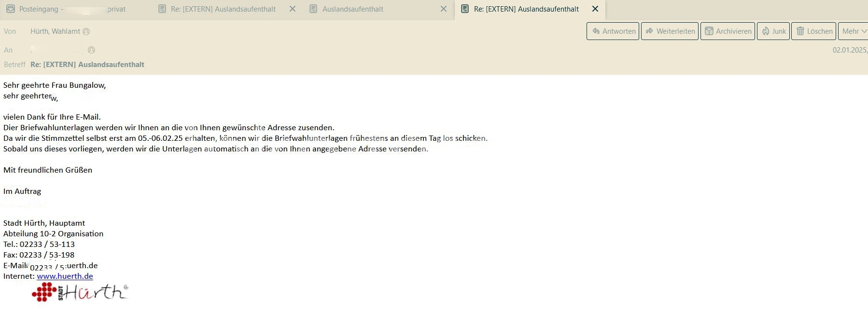Close the active Re: [EXTERN] tab
The width and height of the screenshot is (868, 326).
click(595, 9)
